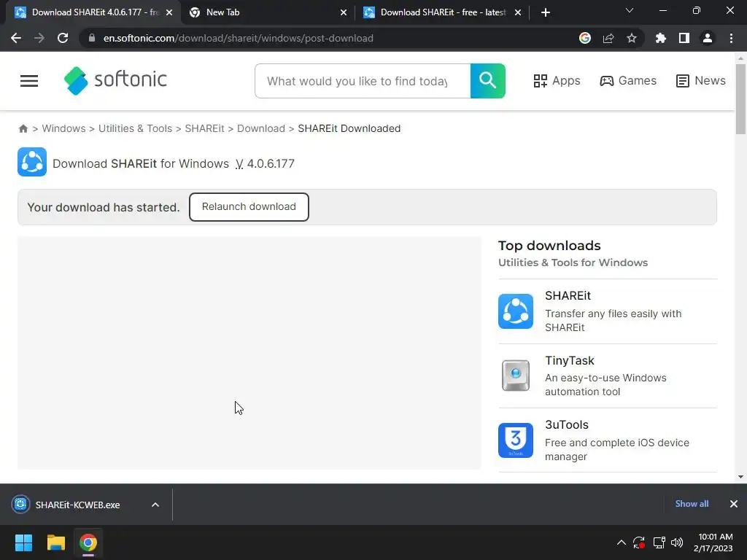Close the Download SHAREit 4.0.6.177 tab

[x=169, y=12]
